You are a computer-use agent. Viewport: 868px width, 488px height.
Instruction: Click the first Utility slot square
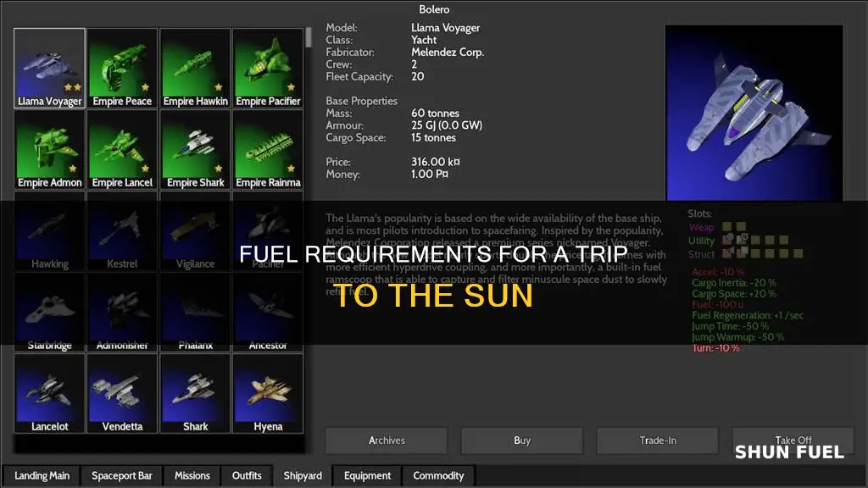[728, 239]
